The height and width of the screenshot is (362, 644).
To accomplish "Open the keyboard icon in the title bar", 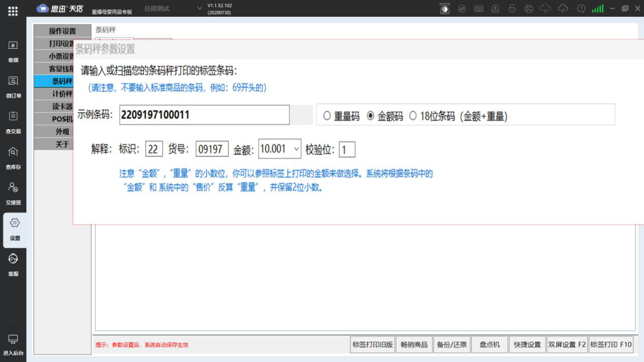I will click(478, 9).
